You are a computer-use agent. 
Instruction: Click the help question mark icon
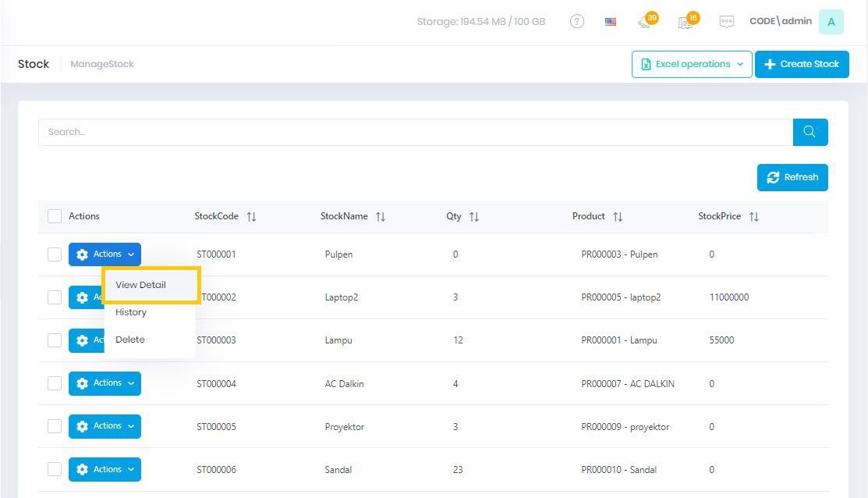pos(577,22)
